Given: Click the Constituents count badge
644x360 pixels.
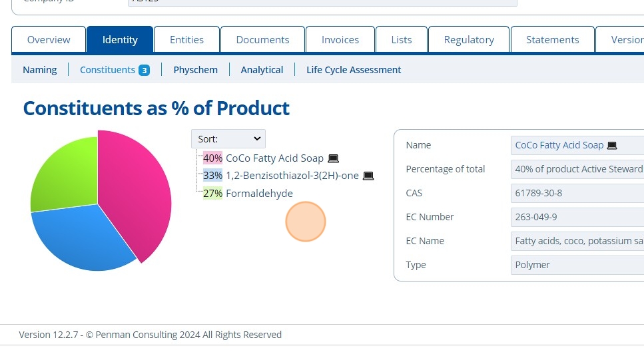Looking at the screenshot, I should point(144,70).
